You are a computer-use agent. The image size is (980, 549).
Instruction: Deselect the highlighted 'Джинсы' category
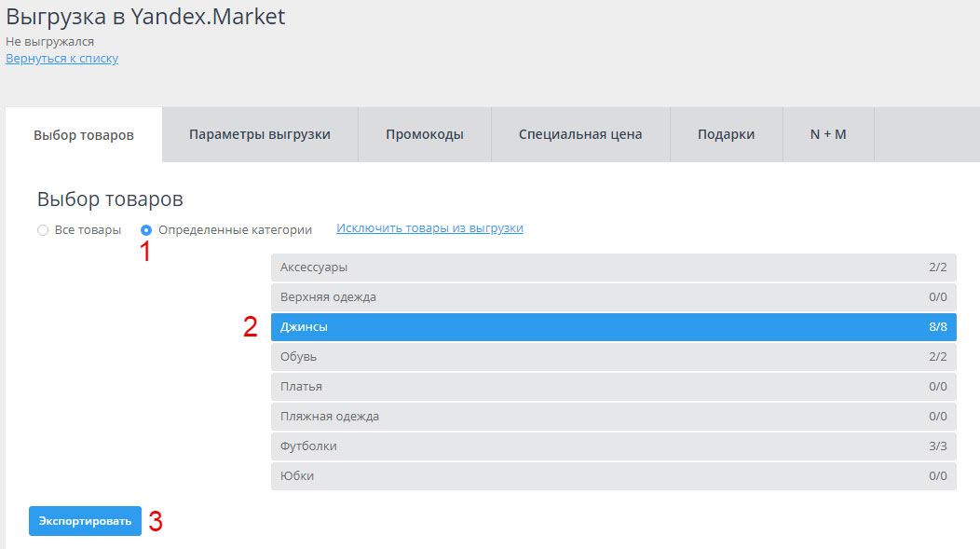coord(614,327)
